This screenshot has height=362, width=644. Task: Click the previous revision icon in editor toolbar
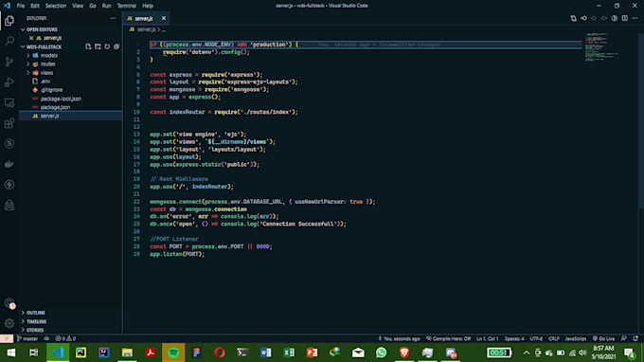coord(583,19)
